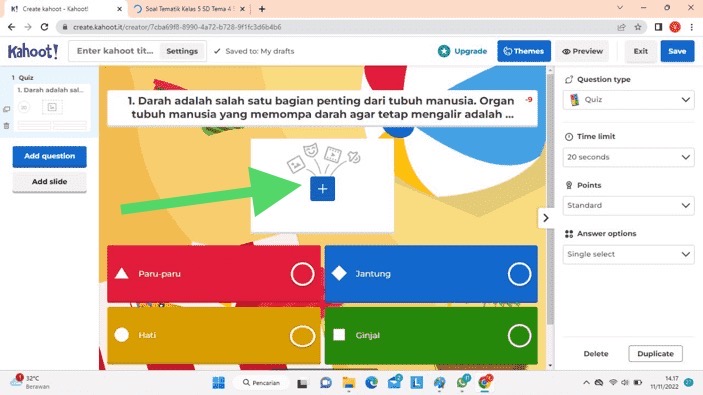Image resolution: width=703 pixels, height=395 pixels.
Task: Click the Enter kahoot title field
Action: click(115, 51)
